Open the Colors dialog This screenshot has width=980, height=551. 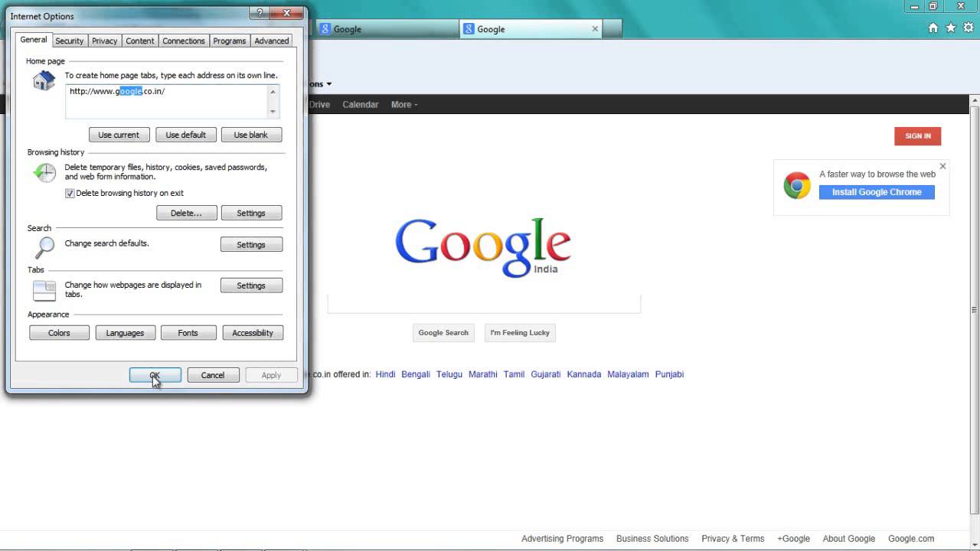[59, 333]
